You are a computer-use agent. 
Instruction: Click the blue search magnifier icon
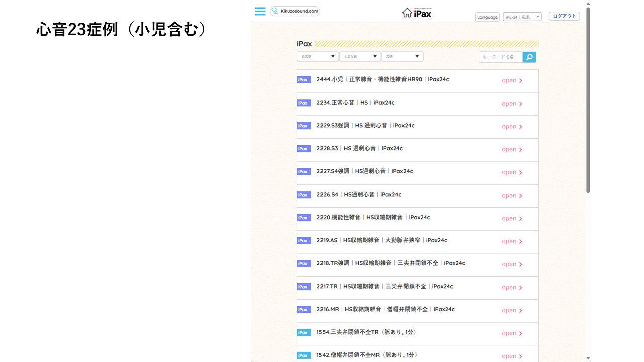pyautogui.click(x=529, y=57)
